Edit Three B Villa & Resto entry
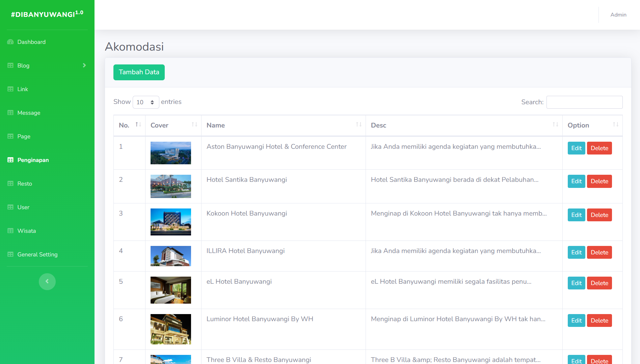 (576, 360)
